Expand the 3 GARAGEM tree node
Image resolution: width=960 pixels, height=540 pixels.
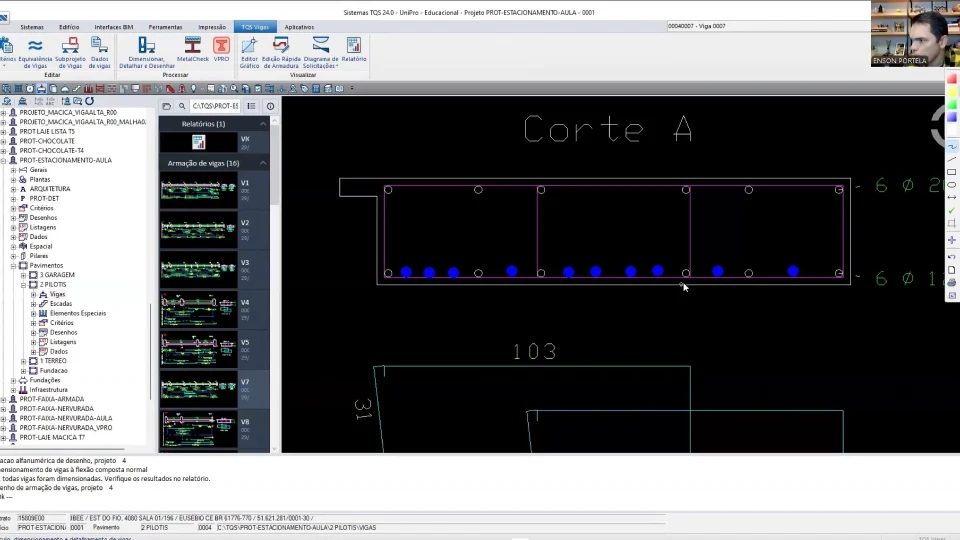click(23, 275)
